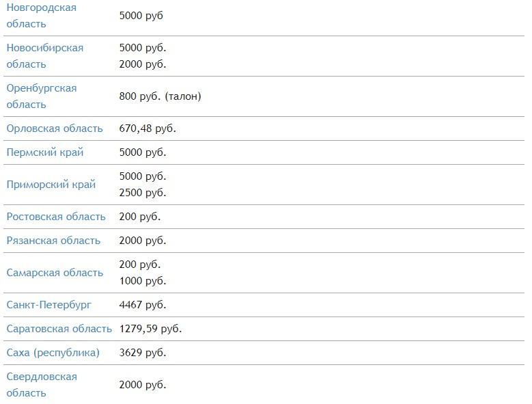Open the Пермский край link
532x404 pixels.
coord(45,152)
